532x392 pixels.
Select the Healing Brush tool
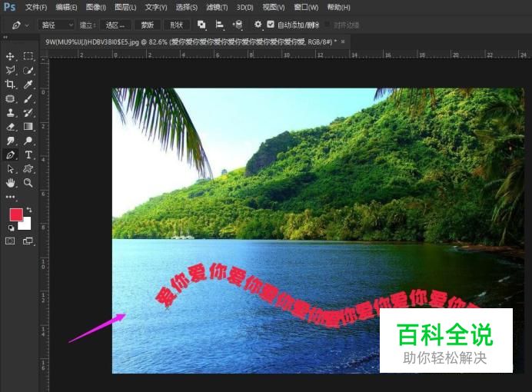10,98
